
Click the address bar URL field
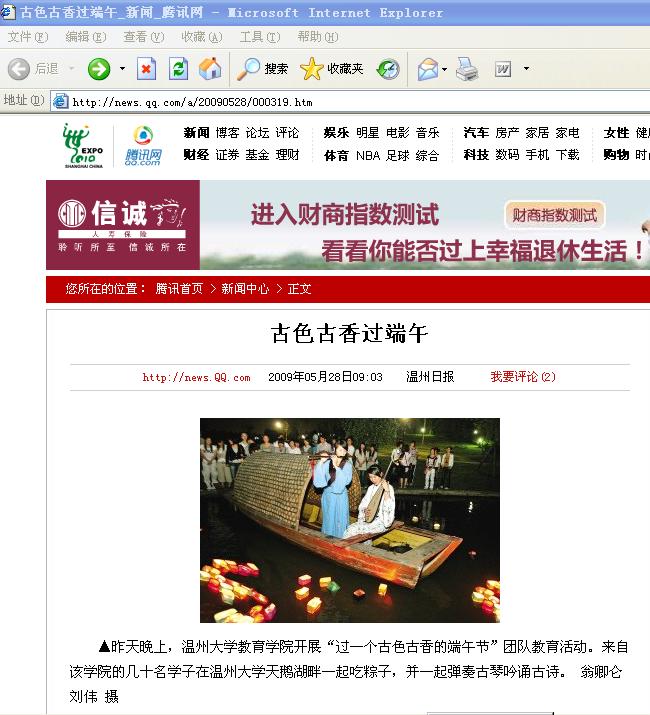pos(300,101)
